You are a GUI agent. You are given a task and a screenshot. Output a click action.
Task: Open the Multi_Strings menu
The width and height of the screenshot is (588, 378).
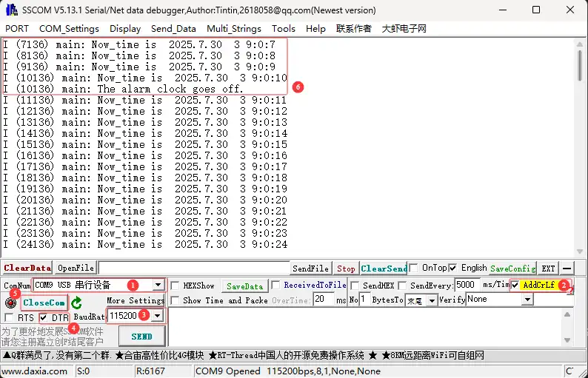233,28
